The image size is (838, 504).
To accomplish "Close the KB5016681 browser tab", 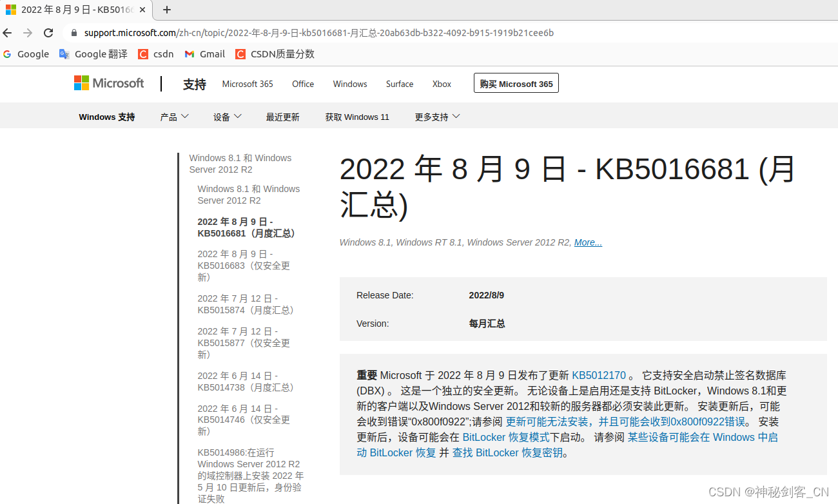I will click(142, 10).
